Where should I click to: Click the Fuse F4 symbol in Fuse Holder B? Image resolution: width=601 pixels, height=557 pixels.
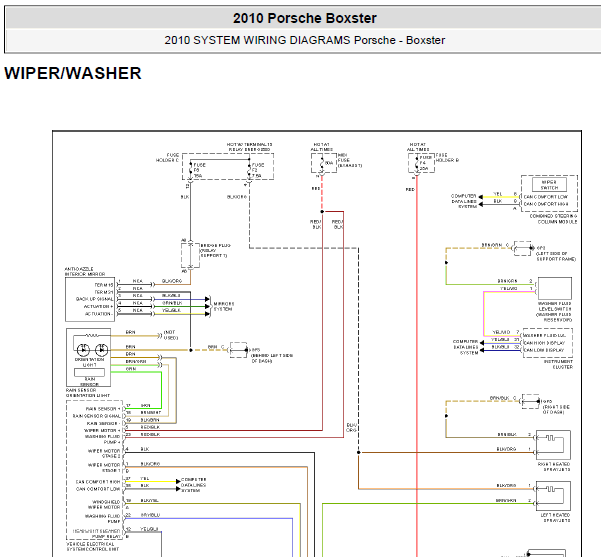(x=417, y=163)
